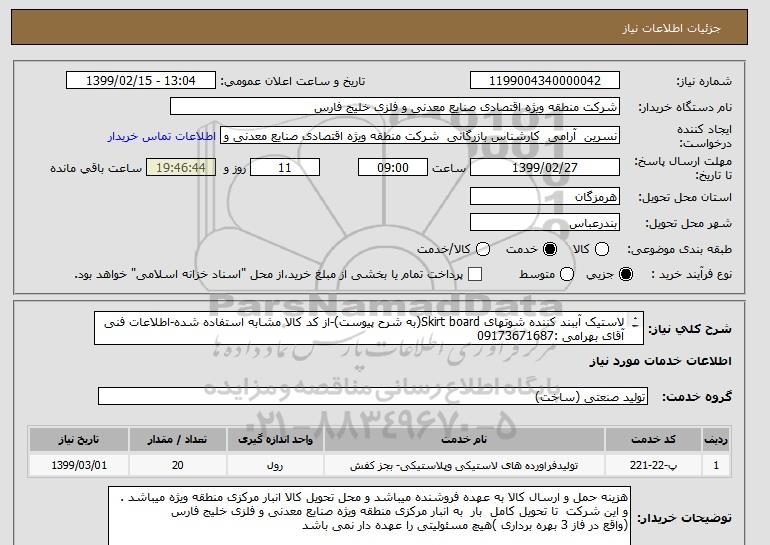The width and height of the screenshot is (770, 545).
Task: Click the تاریخ نیاز column header
Action: (x=79, y=439)
